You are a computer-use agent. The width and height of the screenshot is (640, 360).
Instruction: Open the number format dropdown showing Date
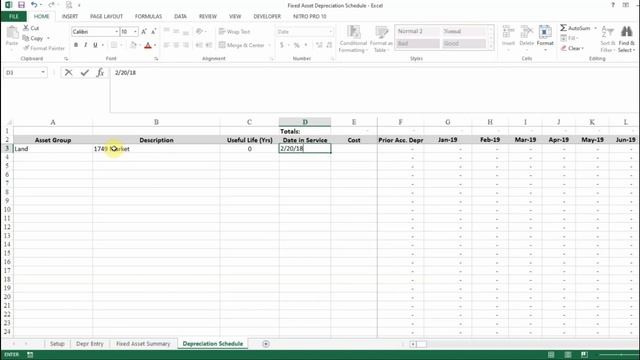coord(330,31)
